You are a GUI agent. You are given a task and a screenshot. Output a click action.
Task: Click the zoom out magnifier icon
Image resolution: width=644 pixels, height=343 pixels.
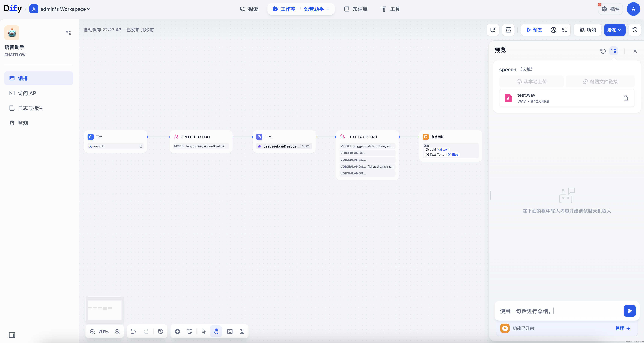[x=92, y=331]
